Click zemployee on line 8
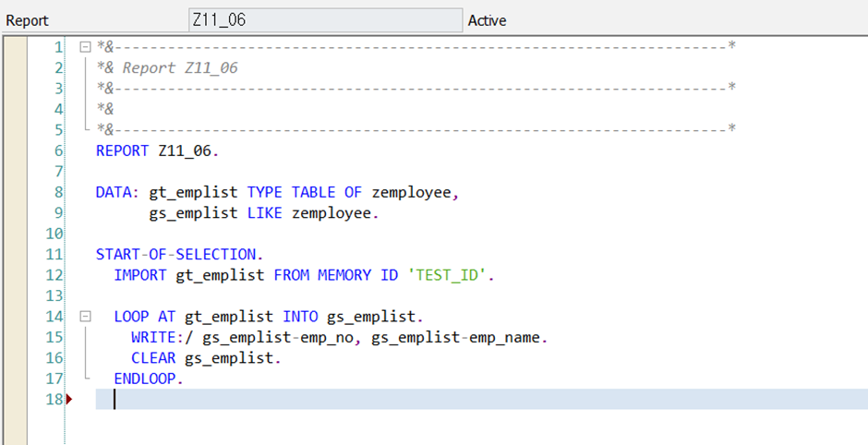 411,192
